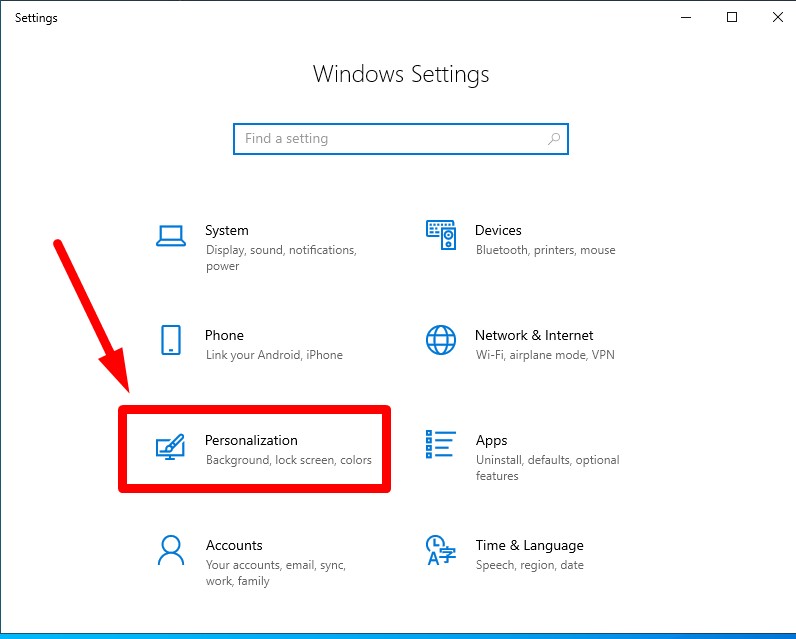Open the Apps category title

pos(491,440)
